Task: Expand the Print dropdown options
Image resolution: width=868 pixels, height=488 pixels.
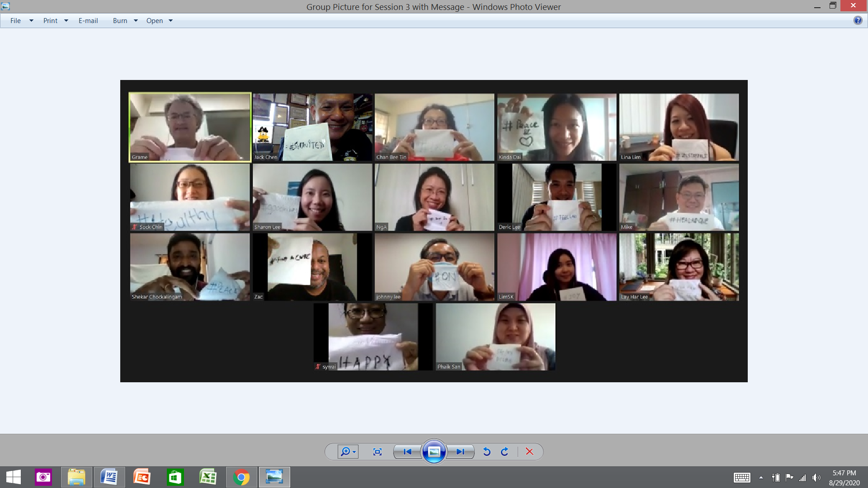Action: coord(66,20)
